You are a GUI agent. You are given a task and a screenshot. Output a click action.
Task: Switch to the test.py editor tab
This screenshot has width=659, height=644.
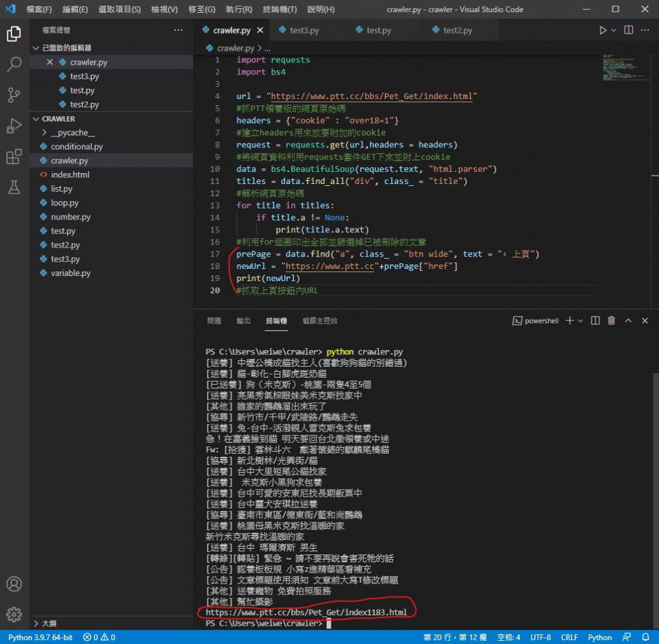[x=384, y=30]
